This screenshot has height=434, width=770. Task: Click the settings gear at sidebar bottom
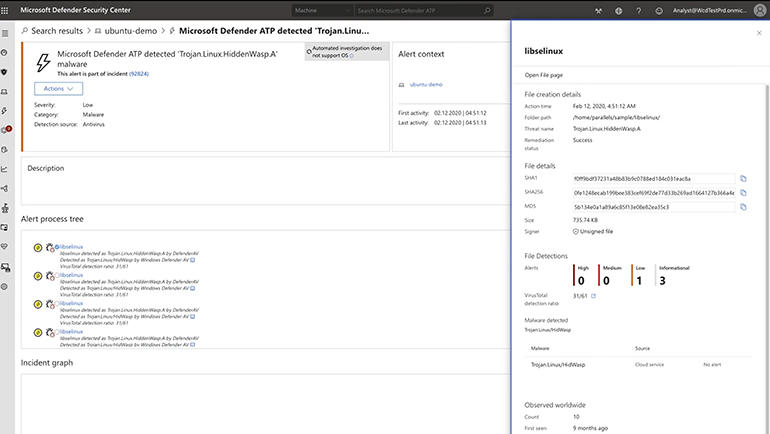point(6,286)
